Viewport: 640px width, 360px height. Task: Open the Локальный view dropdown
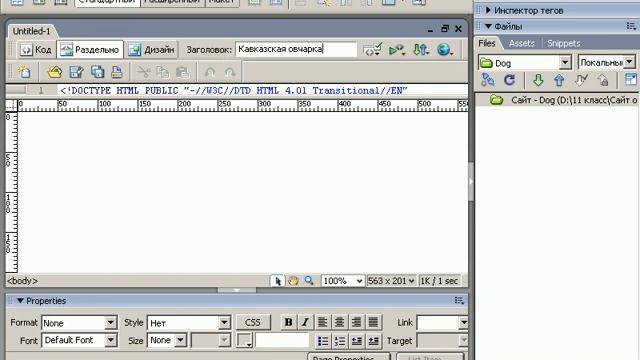(629, 62)
